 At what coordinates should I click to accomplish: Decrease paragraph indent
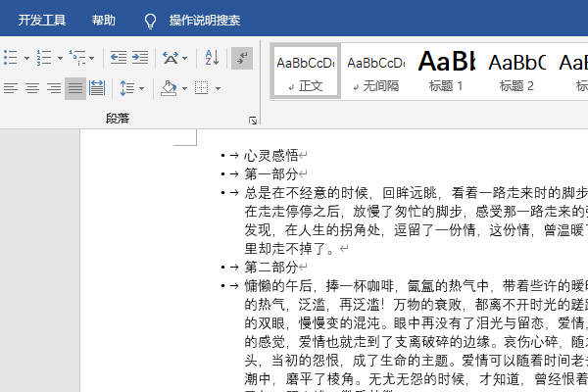[x=119, y=58]
